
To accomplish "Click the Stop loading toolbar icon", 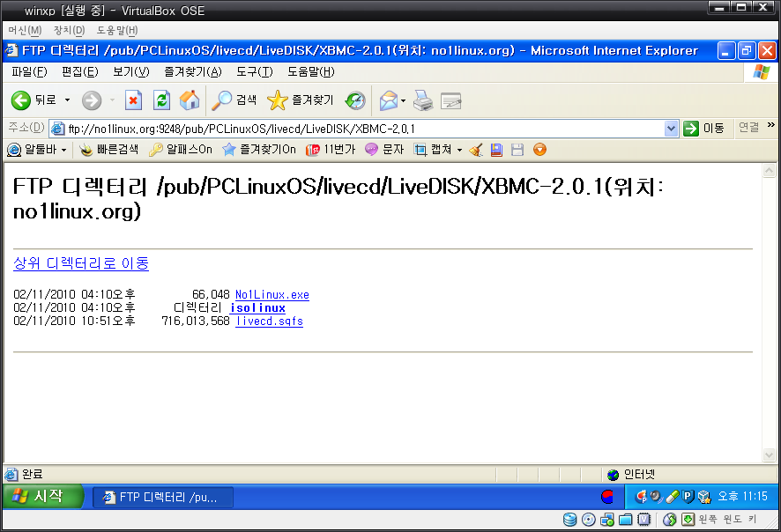I will [x=133, y=100].
